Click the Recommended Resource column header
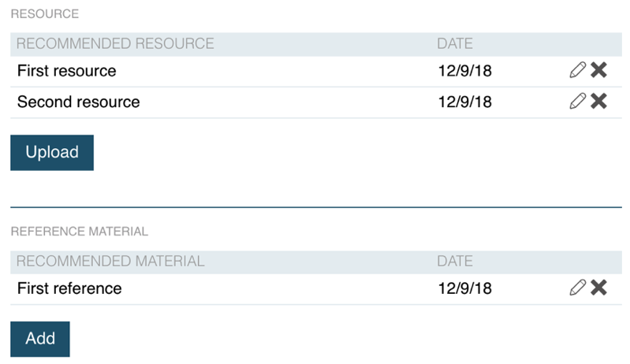 click(115, 44)
